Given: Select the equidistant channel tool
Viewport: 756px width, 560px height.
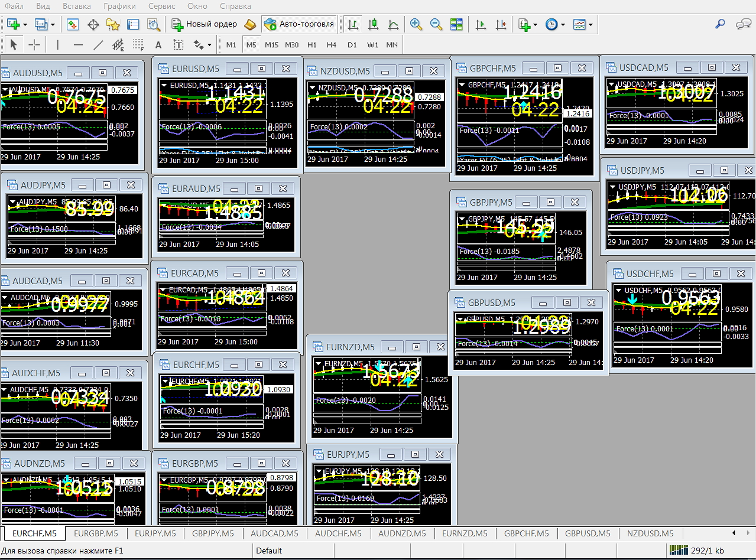Looking at the screenshot, I should tap(118, 44).
